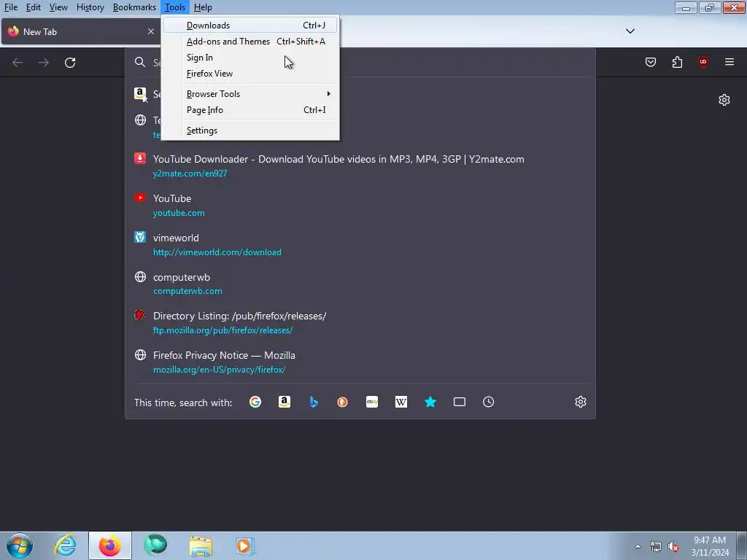Click the back navigation arrow

(x=18, y=63)
